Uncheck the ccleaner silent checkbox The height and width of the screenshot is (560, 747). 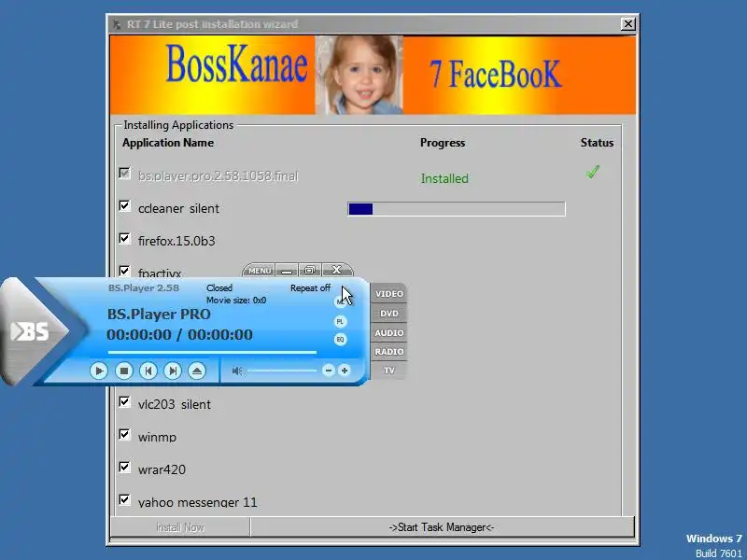(124, 205)
